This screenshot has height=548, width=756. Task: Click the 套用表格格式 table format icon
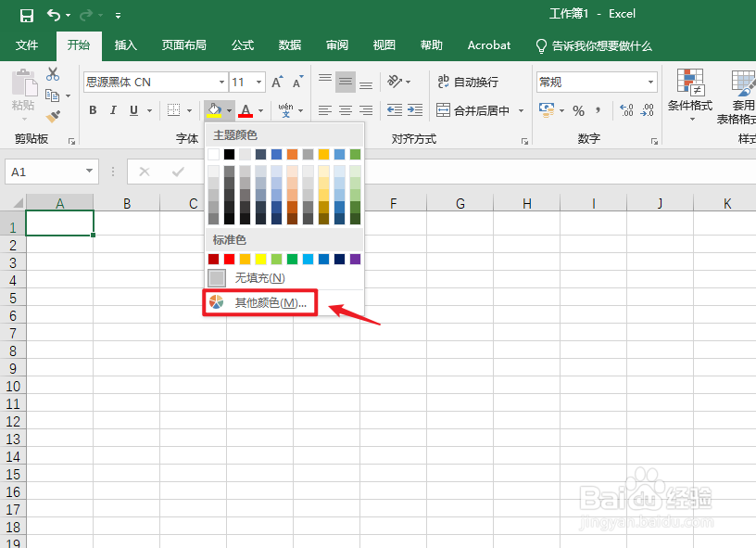[x=742, y=82]
